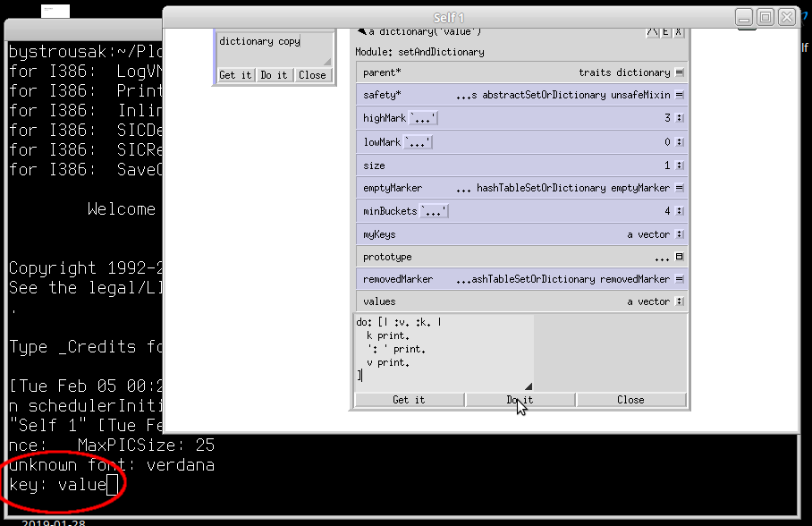The width and height of the screenshot is (812, 526).
Task: Click the 'a vector' value on the myKeys row
Action: (648, 234)
